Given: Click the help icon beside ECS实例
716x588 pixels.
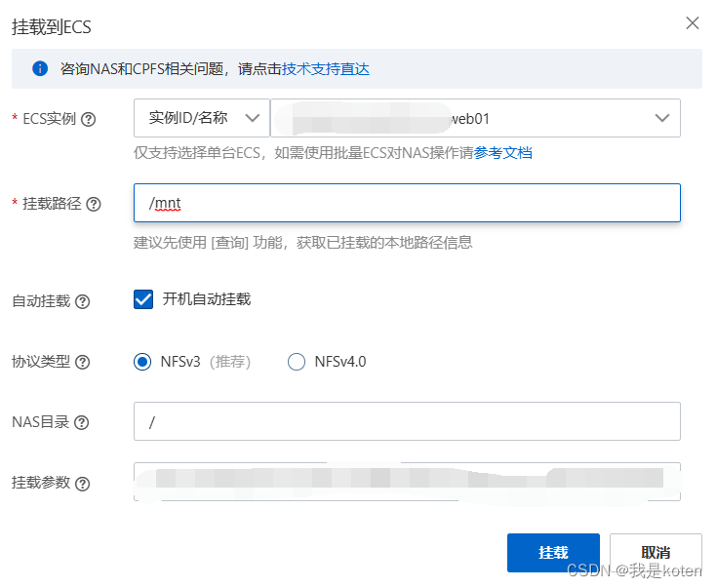Looking at the screenshot, I should [89, 119].
